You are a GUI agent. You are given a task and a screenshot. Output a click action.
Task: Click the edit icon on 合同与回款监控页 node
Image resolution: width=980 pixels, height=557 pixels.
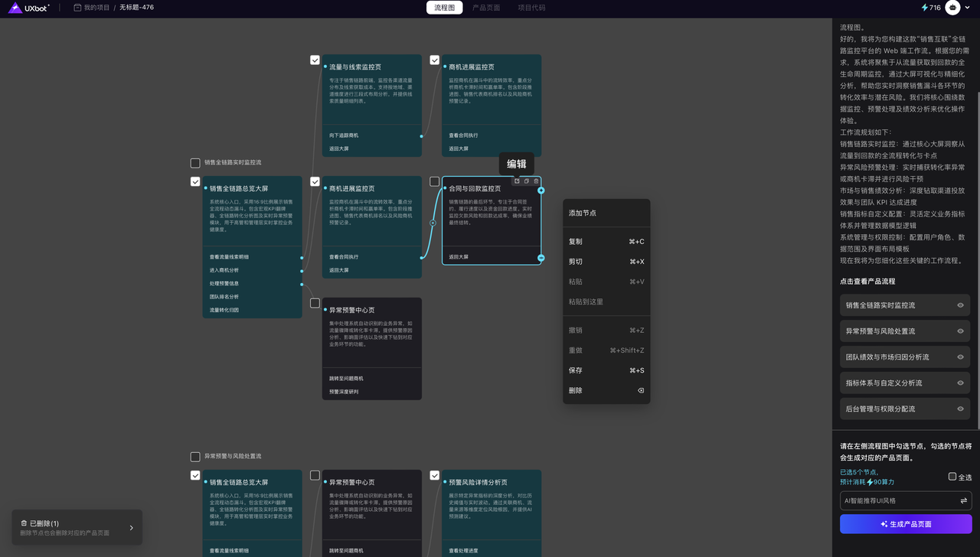tap(517, 181)
